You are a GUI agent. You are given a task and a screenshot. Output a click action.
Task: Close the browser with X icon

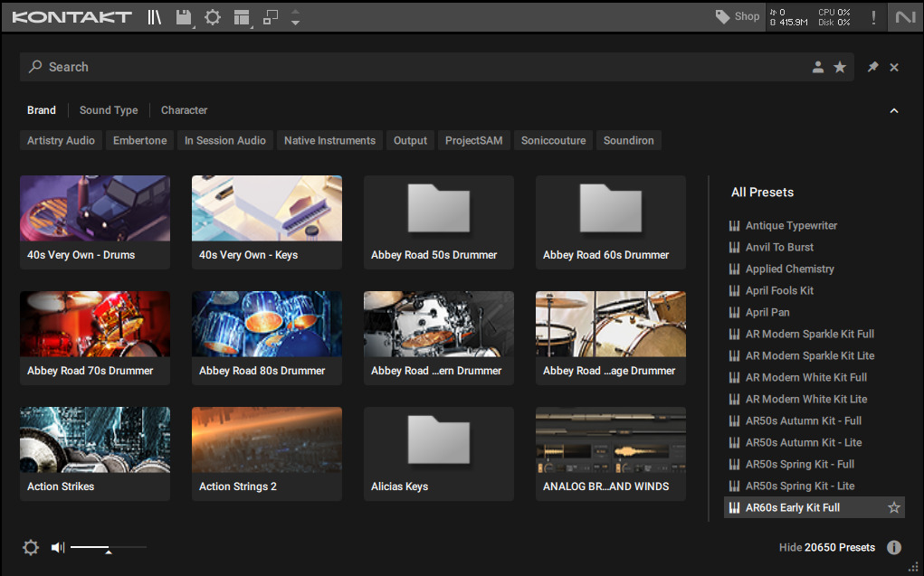[894, 67]
